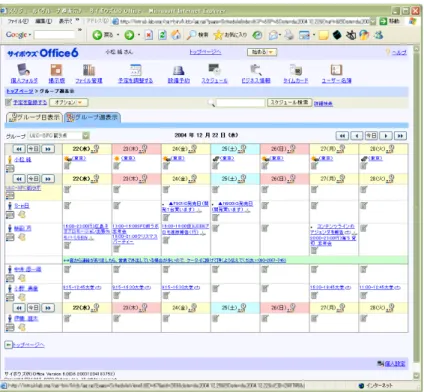
Task: Click the person icon beside the bottom row user name
Action: coord(10,318)
